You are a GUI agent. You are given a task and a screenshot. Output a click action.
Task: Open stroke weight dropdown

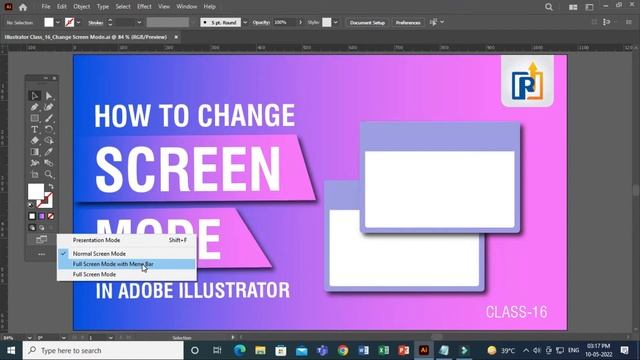click(139, 22)
